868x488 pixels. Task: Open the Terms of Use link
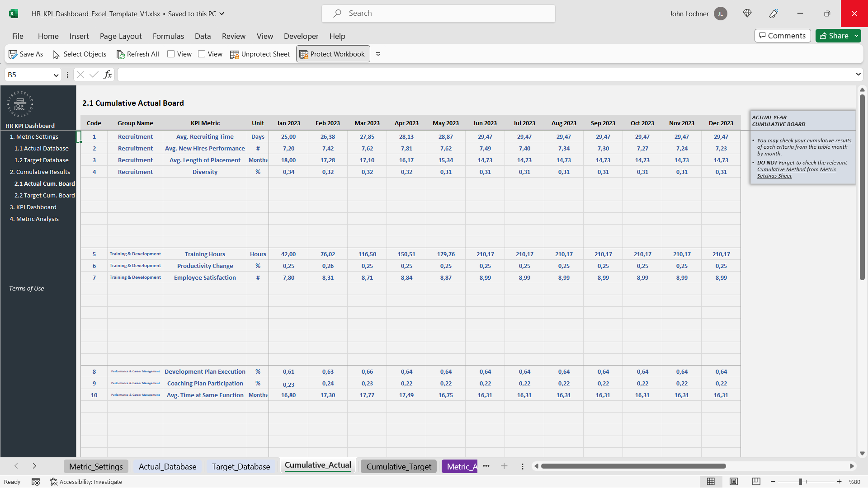(26, 288)
